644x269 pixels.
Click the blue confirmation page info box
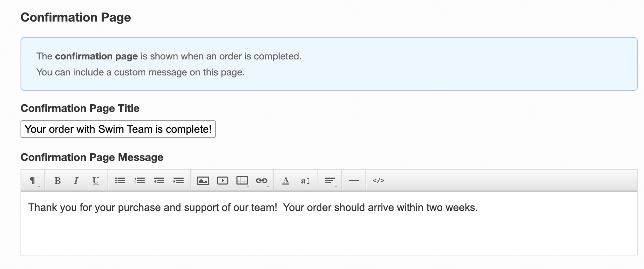[329, 64]
